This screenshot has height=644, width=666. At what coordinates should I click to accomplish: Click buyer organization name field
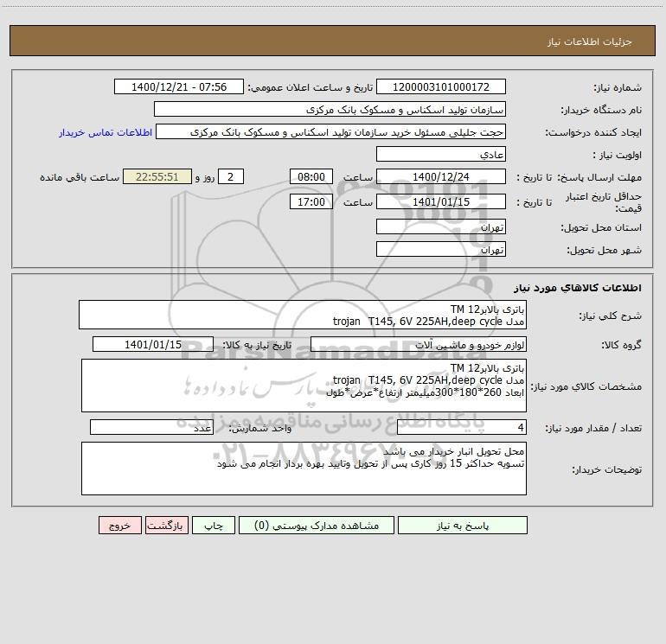330,109
